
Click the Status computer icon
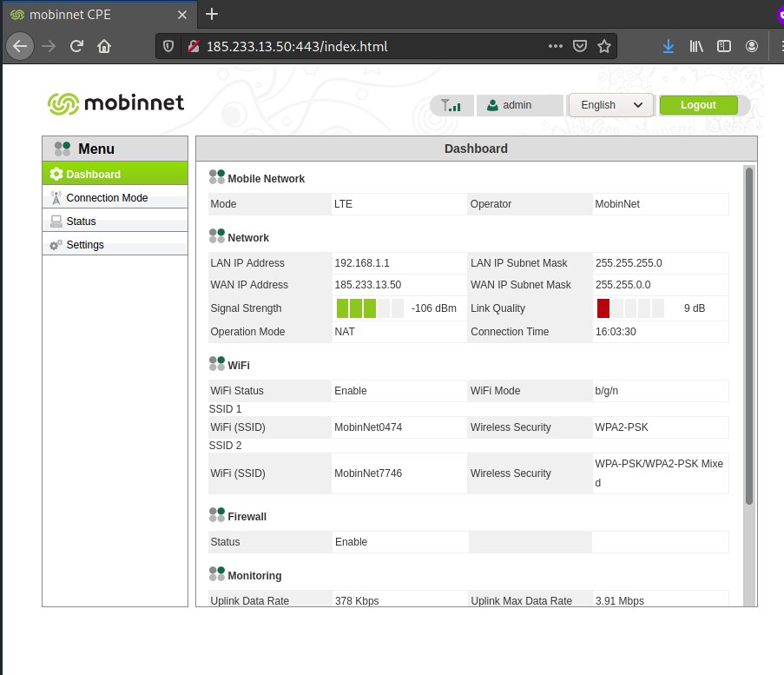coord(56,222)
